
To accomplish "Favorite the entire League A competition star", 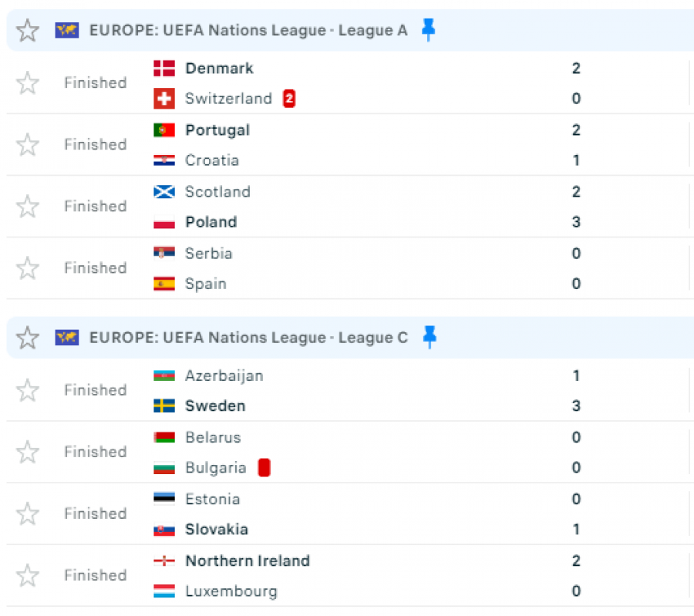I will 28,31.
